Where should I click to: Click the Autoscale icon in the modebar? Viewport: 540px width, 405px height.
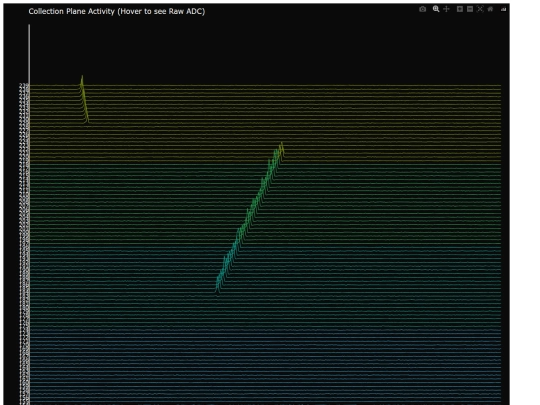(x=480, y=9)
